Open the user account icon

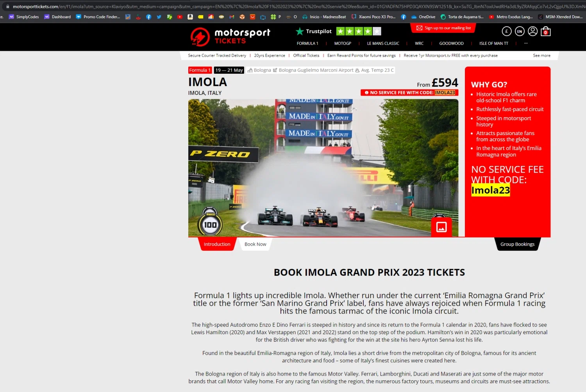(532, 31)
